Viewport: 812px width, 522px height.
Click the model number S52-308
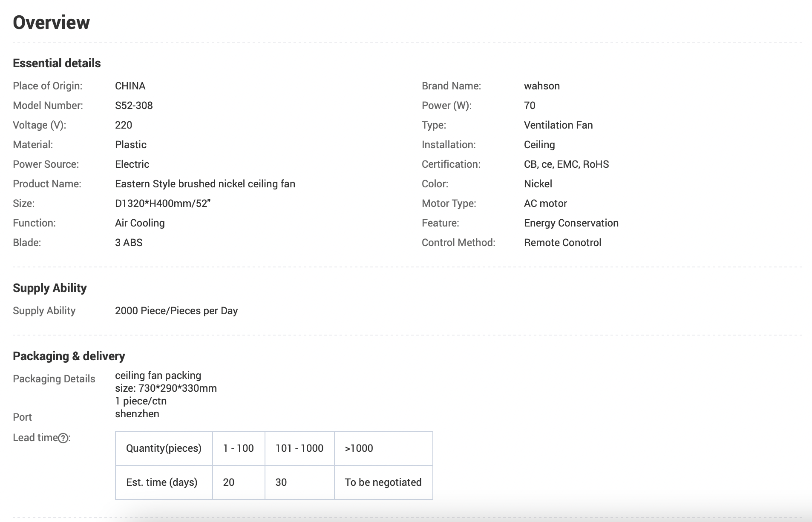coord(134,106)
